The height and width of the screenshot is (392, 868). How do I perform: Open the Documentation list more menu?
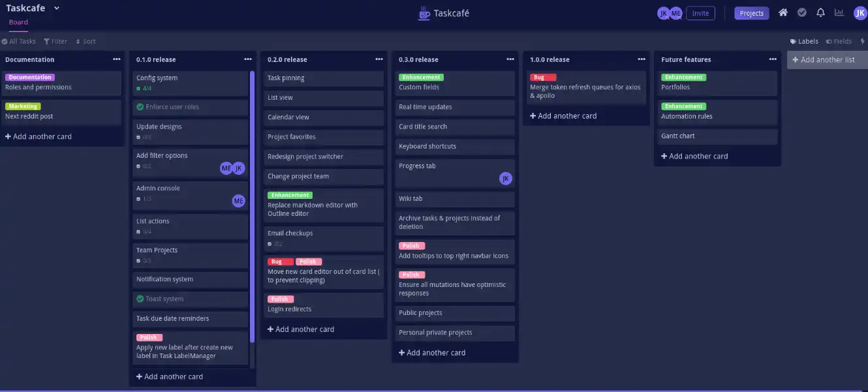(x=117, y=59)
